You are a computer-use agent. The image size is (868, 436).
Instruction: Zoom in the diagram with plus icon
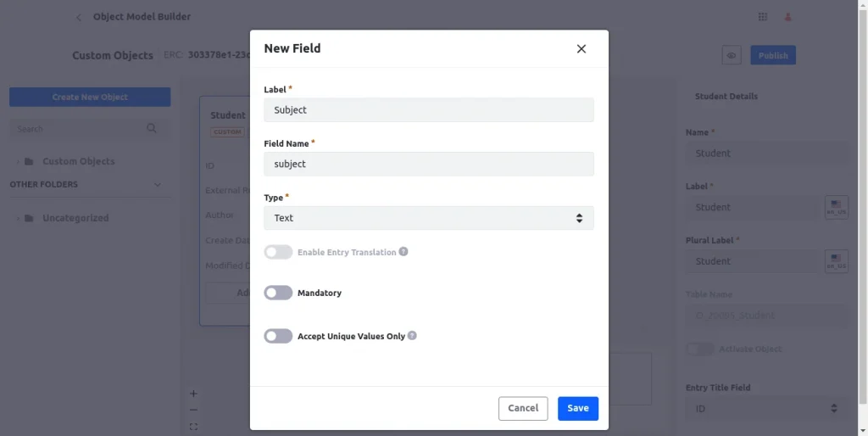193,394
